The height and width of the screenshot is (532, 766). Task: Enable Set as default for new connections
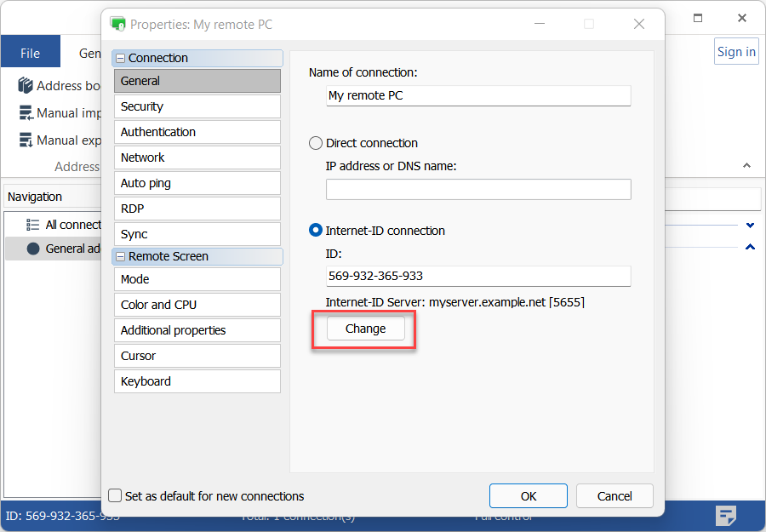(115, 496)
